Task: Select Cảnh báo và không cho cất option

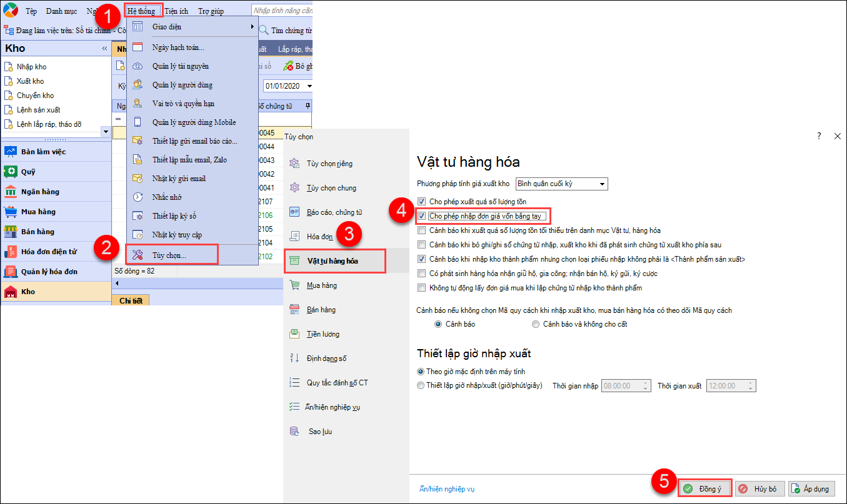Action: (536, 324)
